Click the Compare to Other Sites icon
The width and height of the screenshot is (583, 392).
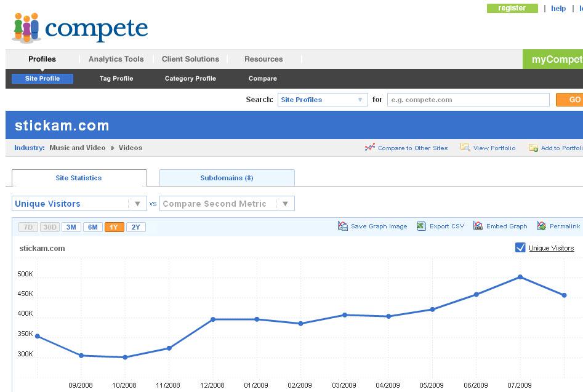point(369,148)
